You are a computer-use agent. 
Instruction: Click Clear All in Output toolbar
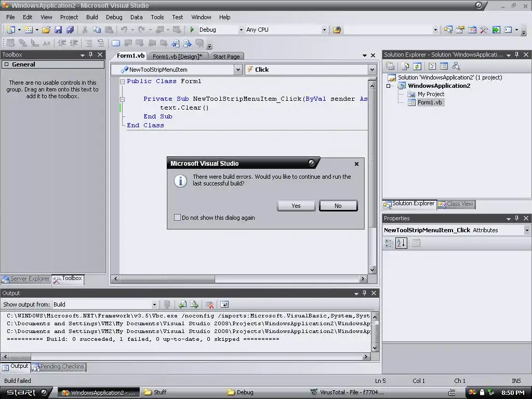209,304
